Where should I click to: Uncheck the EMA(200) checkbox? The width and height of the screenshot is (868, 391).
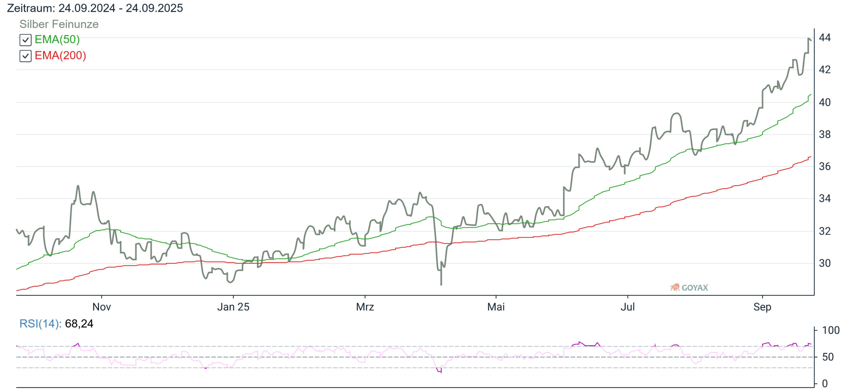click(25, 56)
